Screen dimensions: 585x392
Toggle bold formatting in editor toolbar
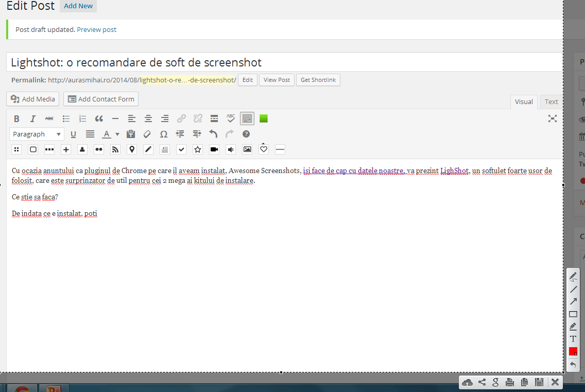pyautogui.click(x=16, y=118)
